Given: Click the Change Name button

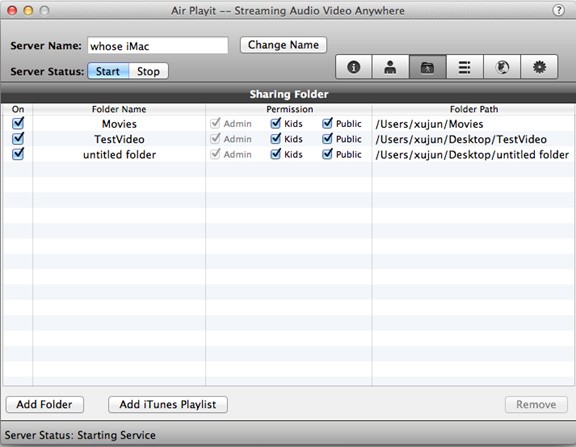Looking at the screenshot, I should tap(283, 45).
